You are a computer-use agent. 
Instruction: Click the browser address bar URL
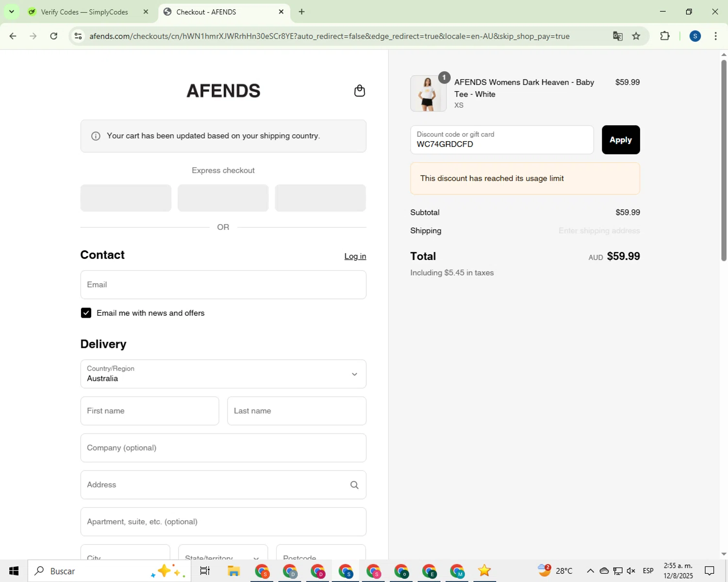(330, 36)
